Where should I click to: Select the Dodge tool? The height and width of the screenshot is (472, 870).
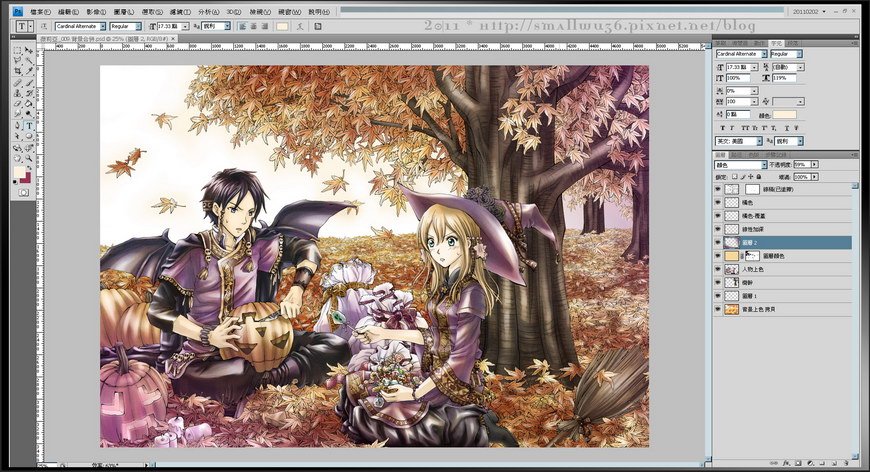29,113
